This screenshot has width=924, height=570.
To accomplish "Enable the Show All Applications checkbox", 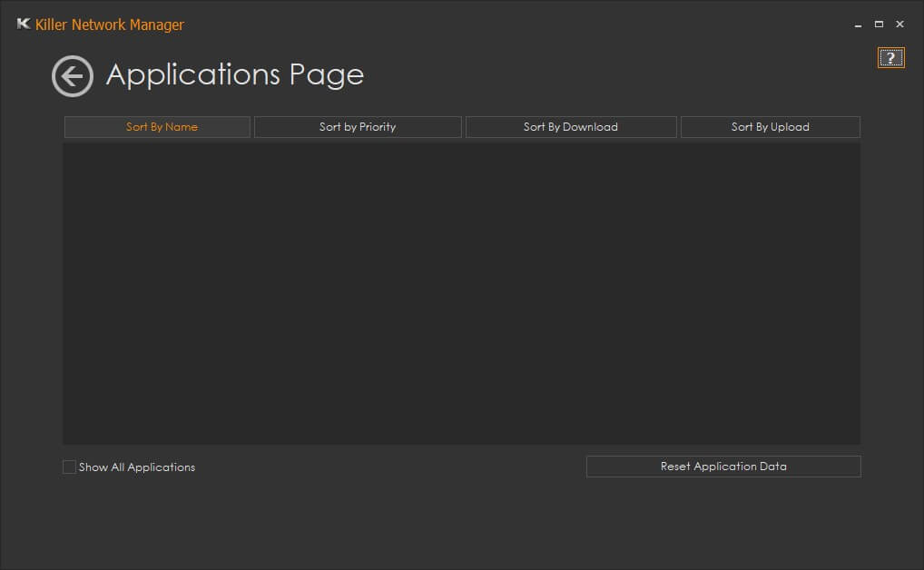I will pos(69,467).
